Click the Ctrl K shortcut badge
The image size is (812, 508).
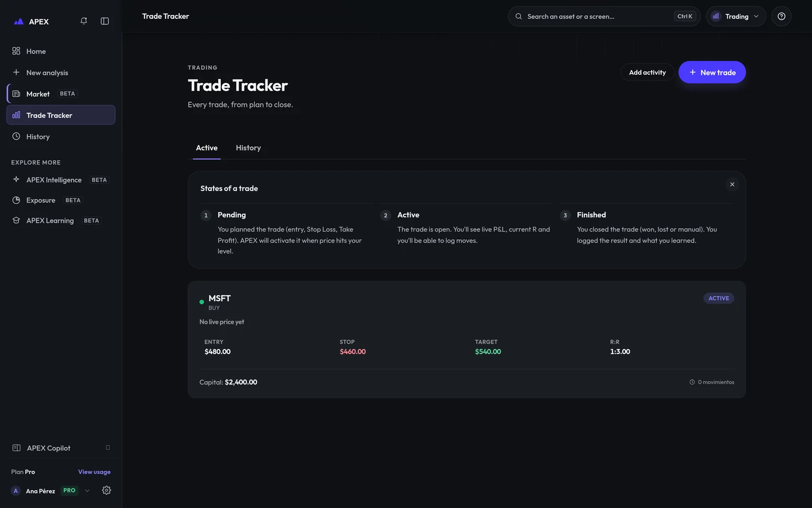[x=685, y=16]
